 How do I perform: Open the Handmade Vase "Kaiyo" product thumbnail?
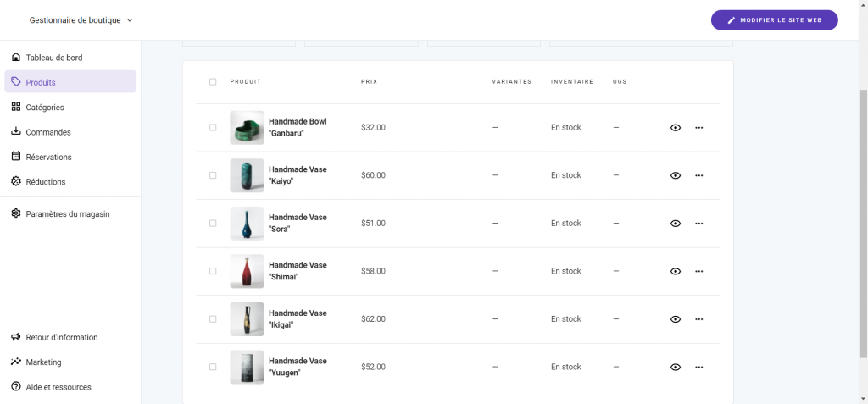point(247,175)
